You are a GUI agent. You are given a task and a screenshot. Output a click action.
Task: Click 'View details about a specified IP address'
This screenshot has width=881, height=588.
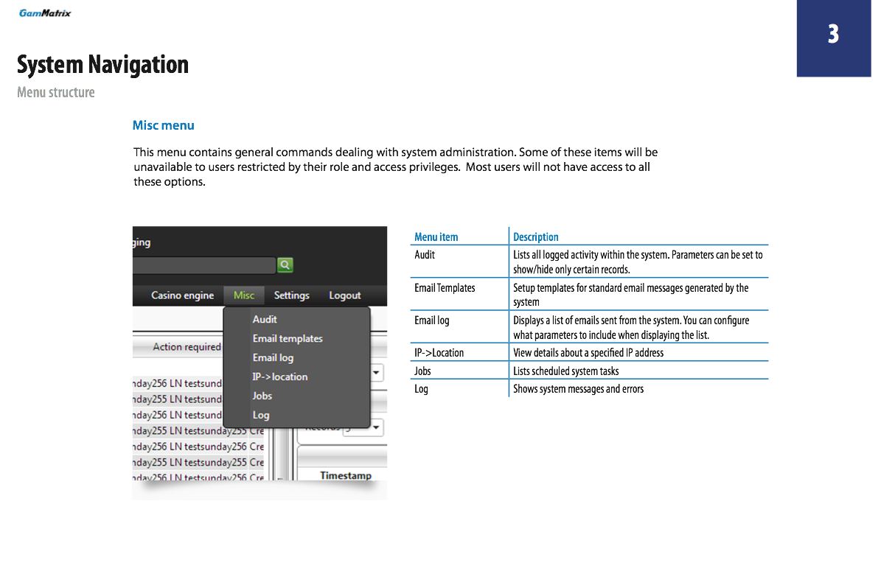pos(588,353)
